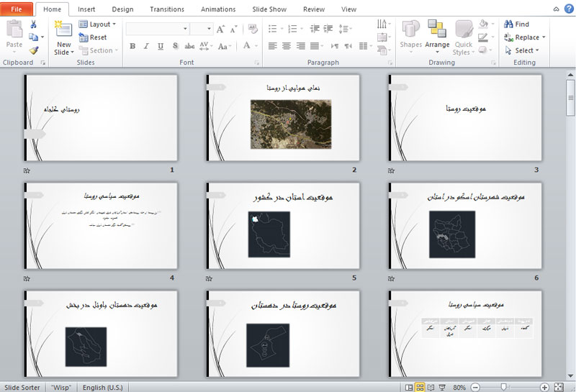The image size is (576, 392).
Task: Open the Replace dropdown arrow
Action: (x=544, y=37)
